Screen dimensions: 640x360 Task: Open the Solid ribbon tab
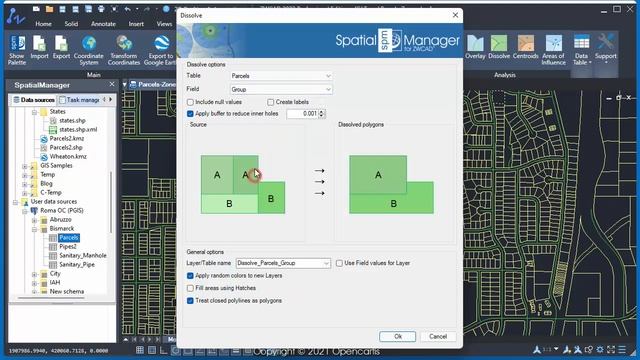tap(71, 24)
